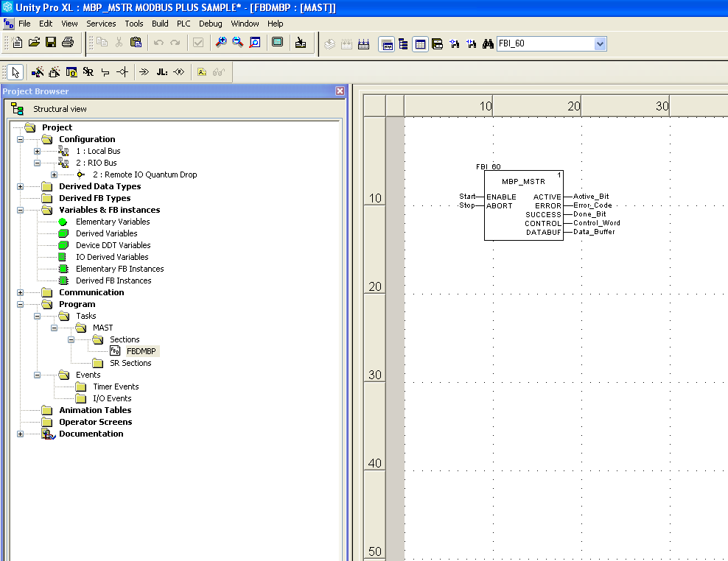Collapse the 2 : RIO Bus node
Screen dimensions: 728x561
click(x=37, y=163)
